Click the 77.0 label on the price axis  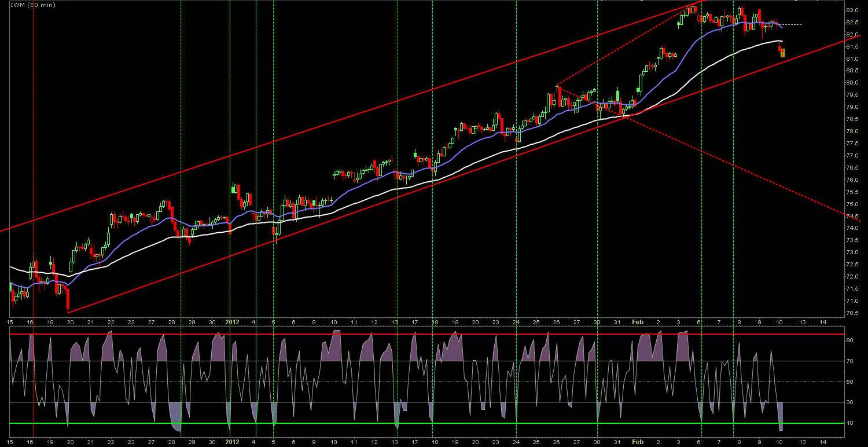[852, 156]
